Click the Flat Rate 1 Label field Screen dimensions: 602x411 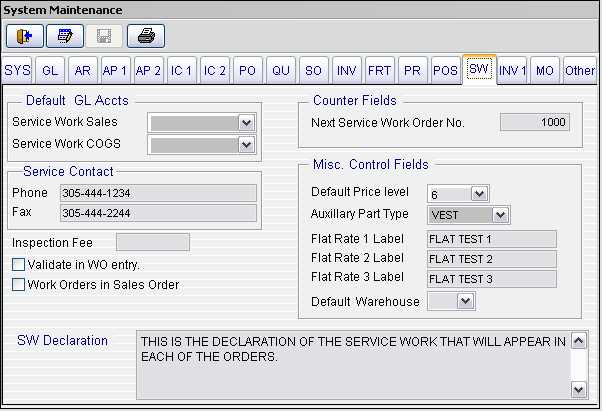(x=492, y=239)
